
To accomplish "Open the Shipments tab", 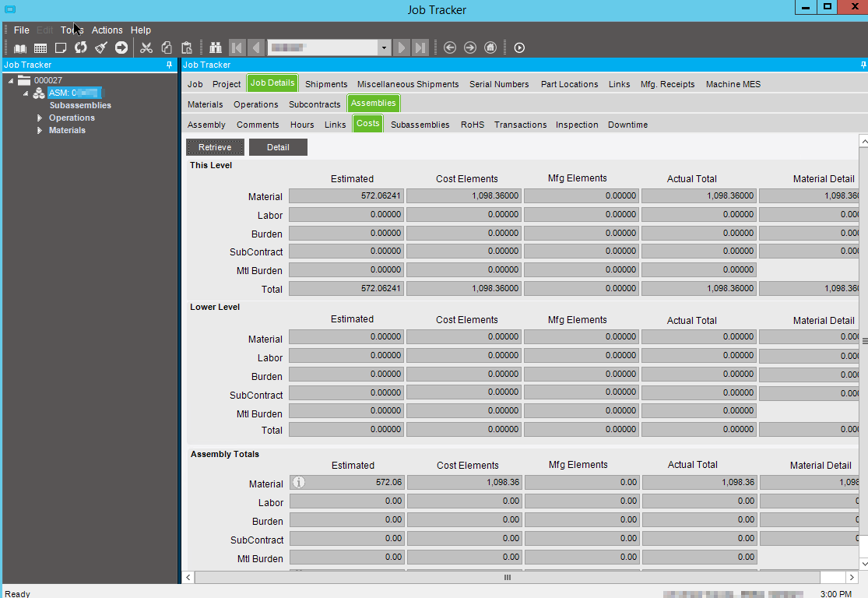I will click(326, 84).
